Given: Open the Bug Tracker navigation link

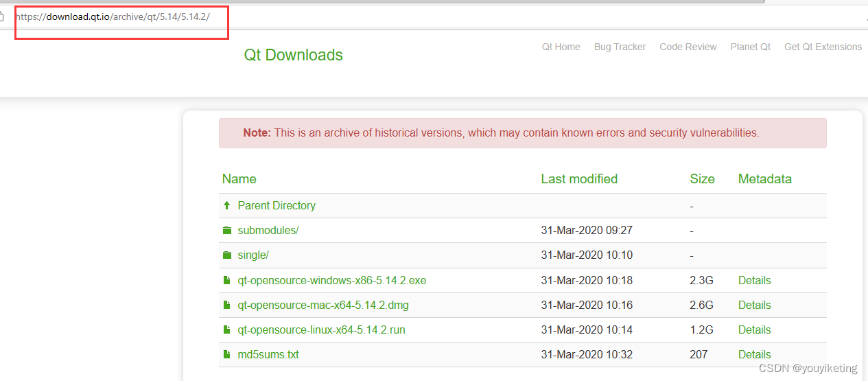Looking at the screenshot, I should 620,47.
